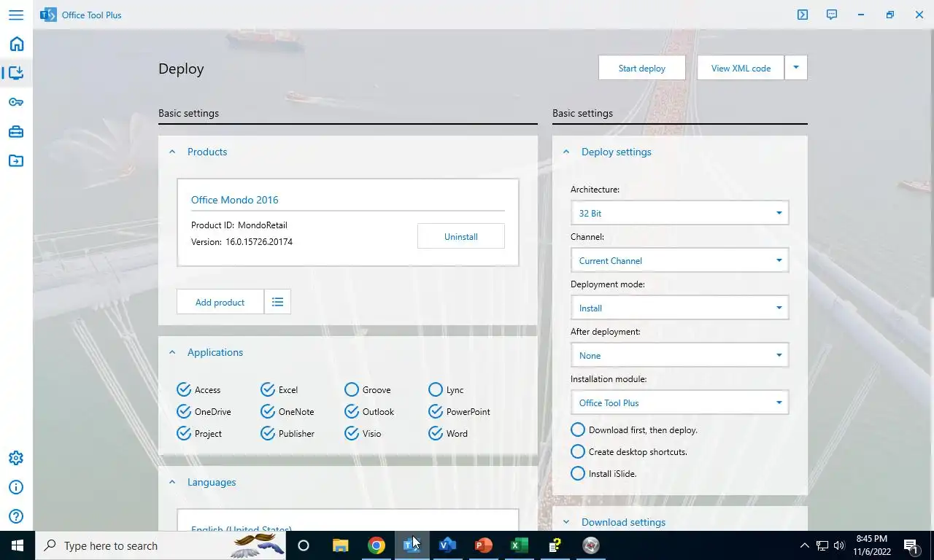Open the Convert documents folder icon

click(16, 160)
